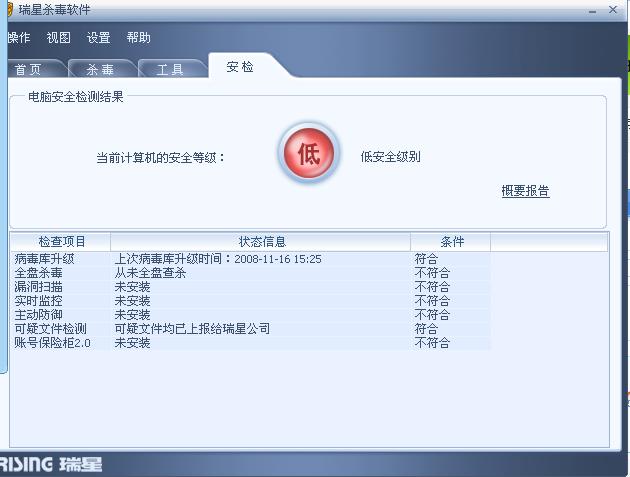Click the 瑞星 title bar app icon
This screenshot has height=477, width=630.
point(10,10)
